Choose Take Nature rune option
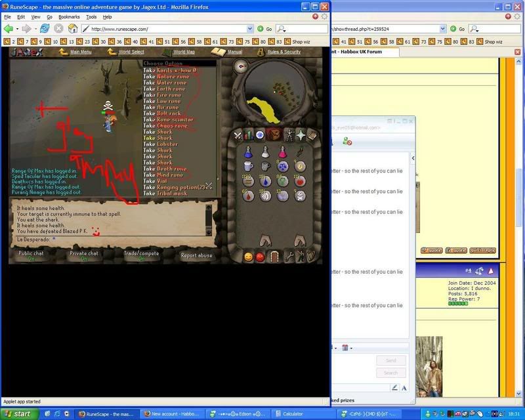The height and width of the screenshot is (420, 525). [166, 76]
